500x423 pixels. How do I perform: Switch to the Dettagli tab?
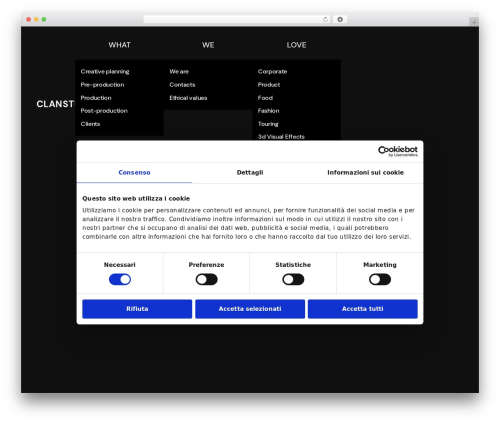point(250,173)
